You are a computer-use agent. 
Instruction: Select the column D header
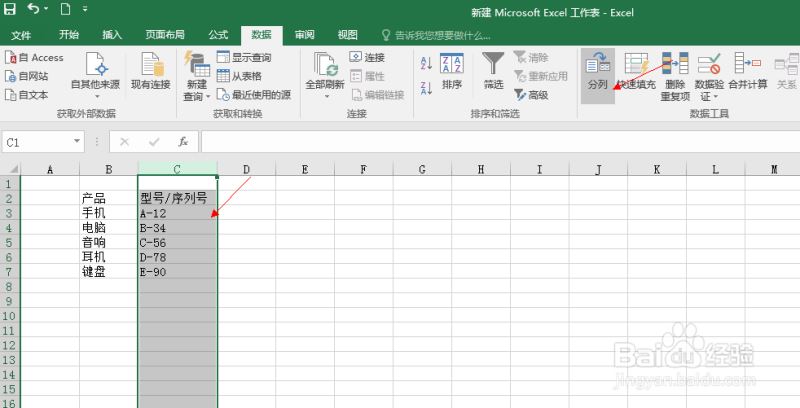(246, 169)
